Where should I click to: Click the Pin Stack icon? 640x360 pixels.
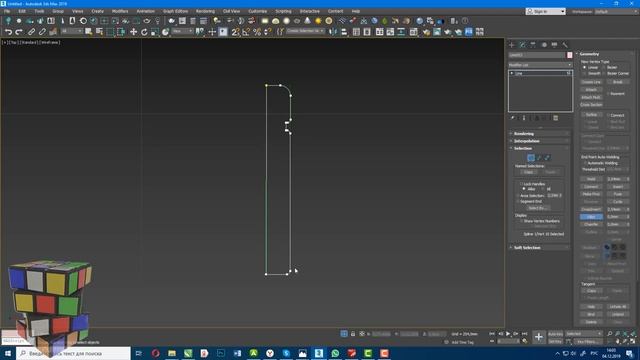point(513,118)
